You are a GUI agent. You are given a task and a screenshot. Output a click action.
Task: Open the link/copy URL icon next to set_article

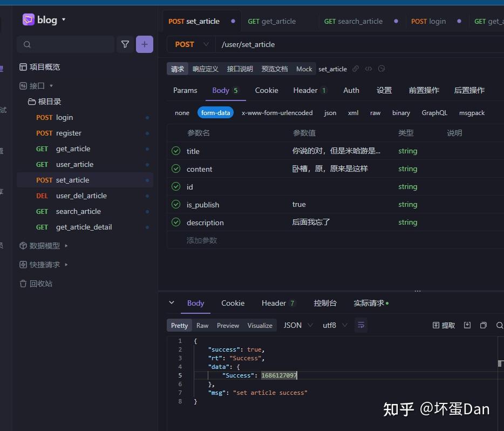(356, 69)
